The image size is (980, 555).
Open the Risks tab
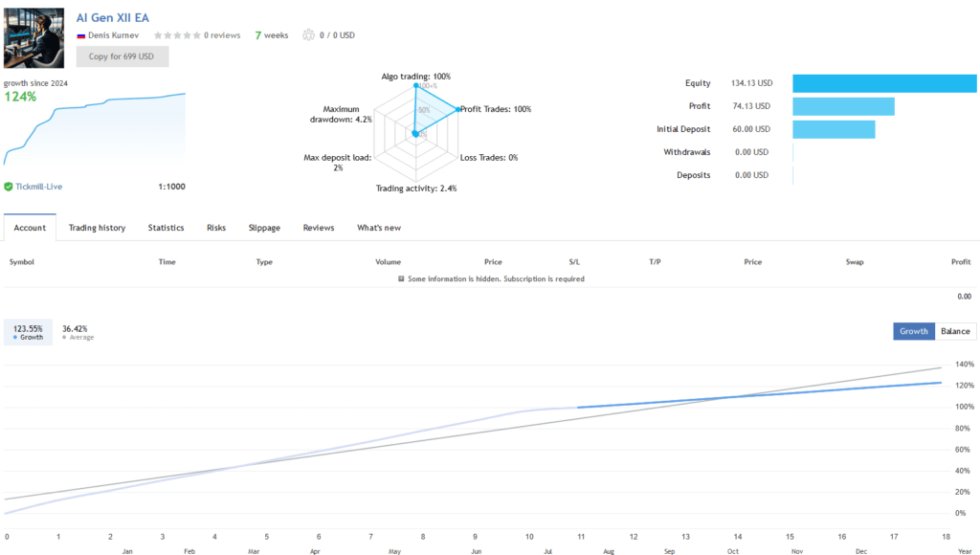pos(215,228)
